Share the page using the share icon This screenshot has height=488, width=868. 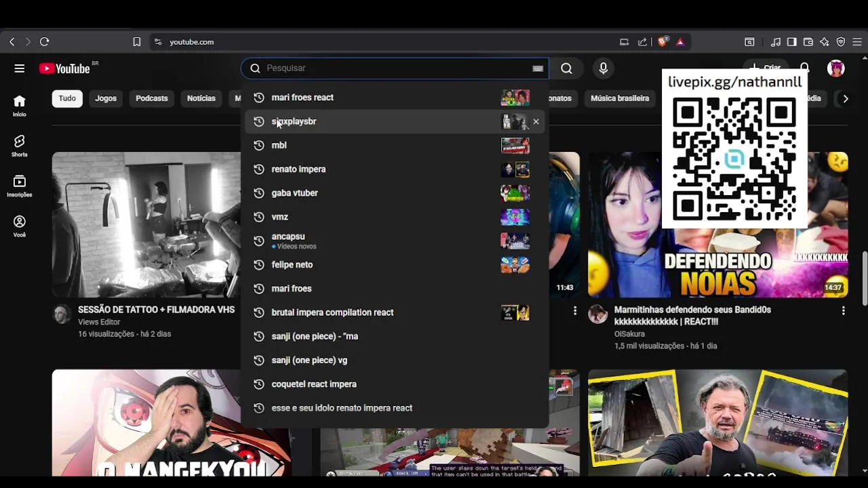(642, 42)
